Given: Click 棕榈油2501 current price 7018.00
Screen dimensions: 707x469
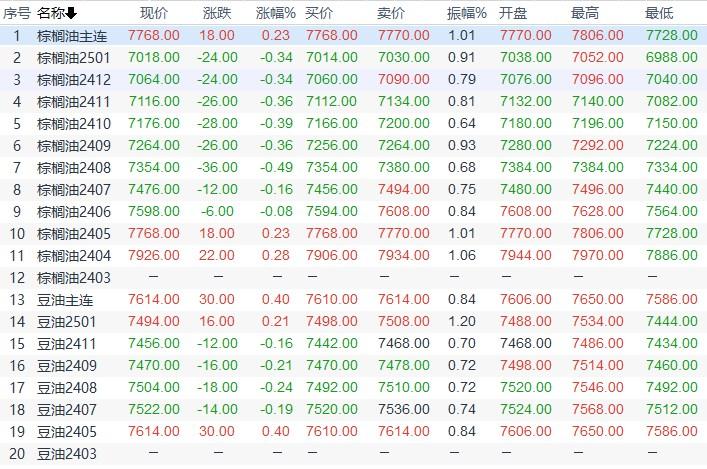Looking at the screenshot, I should pyautogui.click(x=154, y=57).
